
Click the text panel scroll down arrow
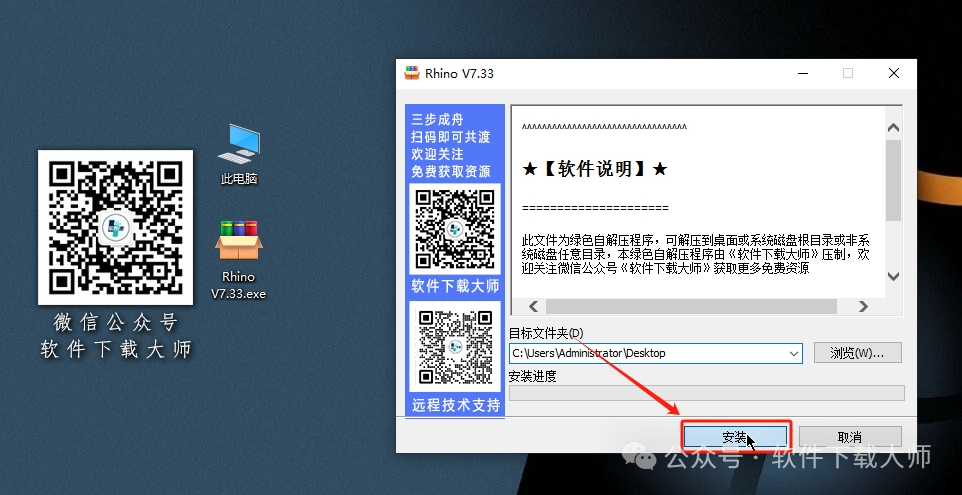pyautogui.click(x=893, y=276)
